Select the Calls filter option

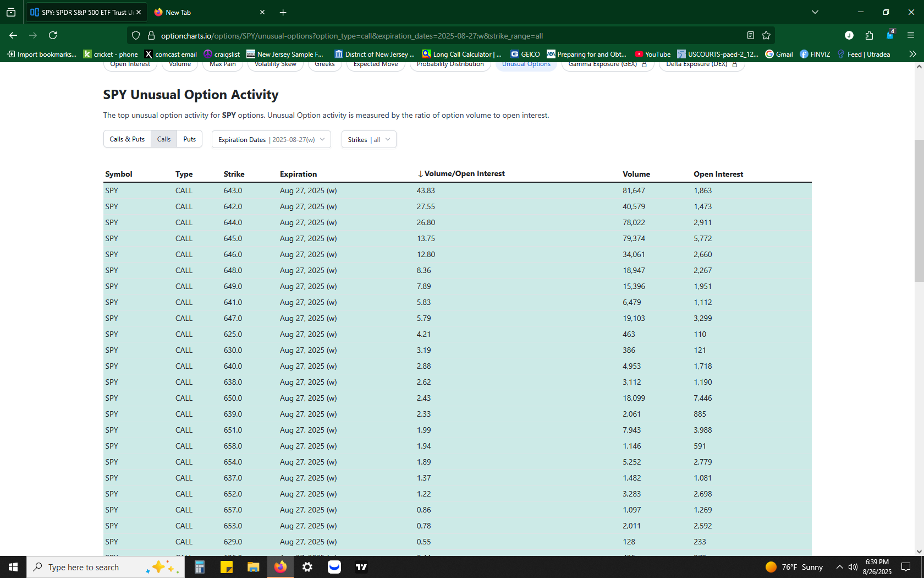[x=164, y=139]
